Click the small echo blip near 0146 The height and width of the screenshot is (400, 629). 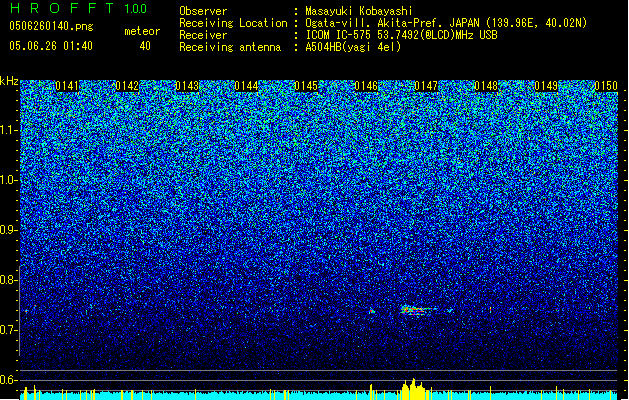coord(372,311)
